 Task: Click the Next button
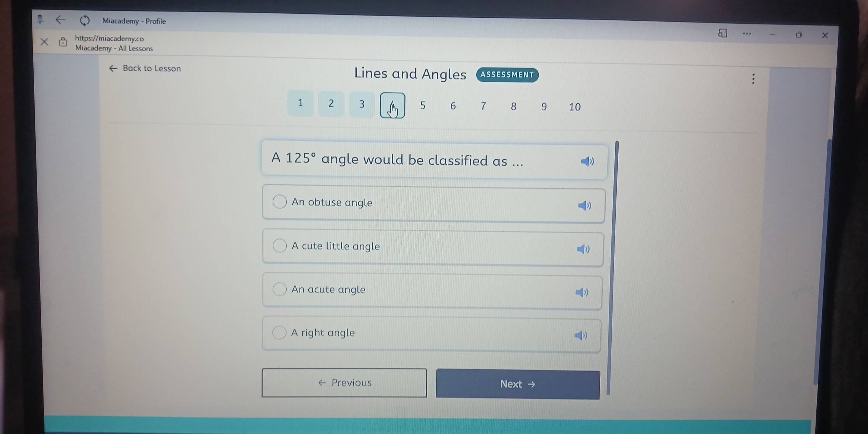518,385
